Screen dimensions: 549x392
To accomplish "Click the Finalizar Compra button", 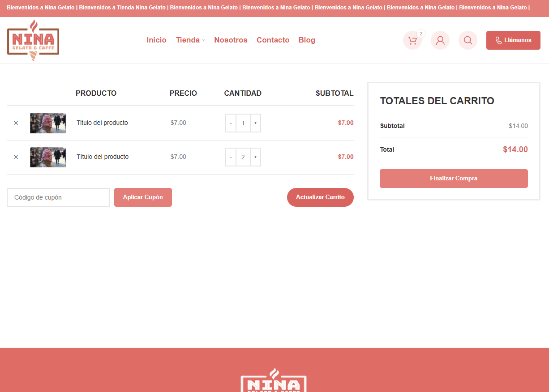I will pos(454,179).
